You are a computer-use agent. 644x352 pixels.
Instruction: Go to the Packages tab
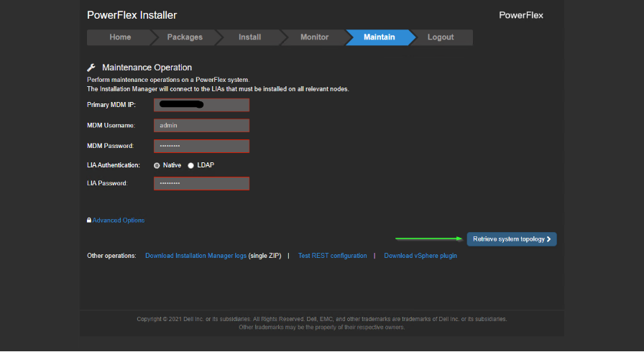[x=185, y=37]
